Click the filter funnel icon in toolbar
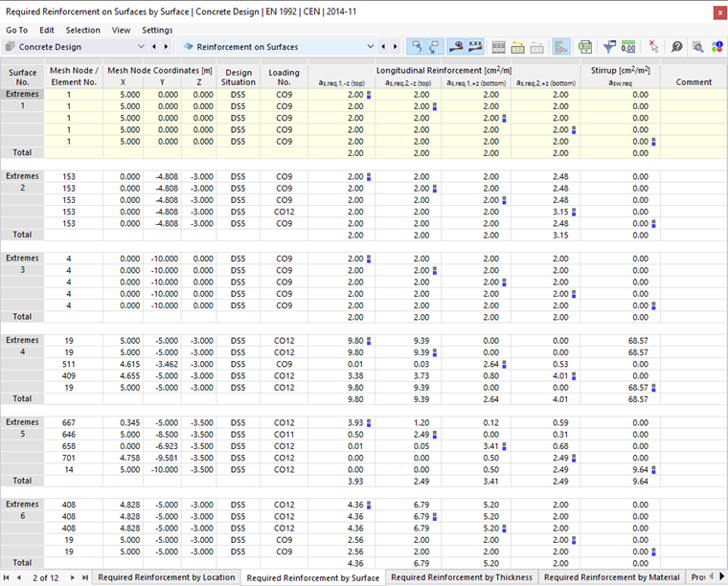 tap(608, 46)
